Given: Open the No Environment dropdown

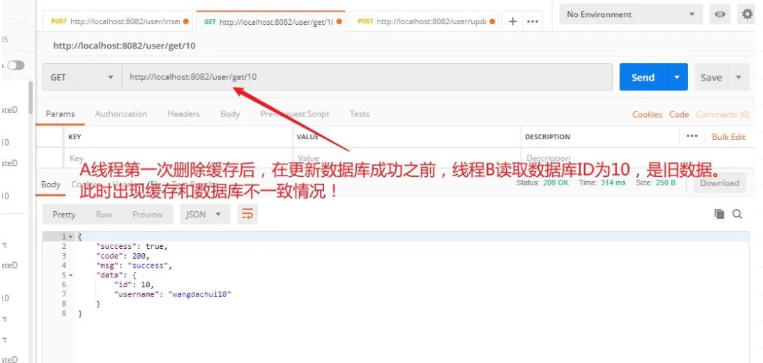Looking at the screenshot, I should (631, 14).
